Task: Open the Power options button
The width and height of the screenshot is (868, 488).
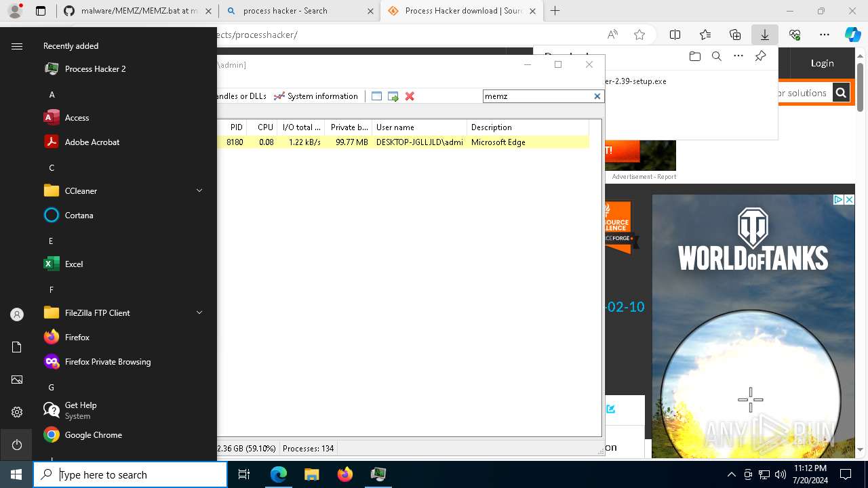Action: tap(17, 445)
